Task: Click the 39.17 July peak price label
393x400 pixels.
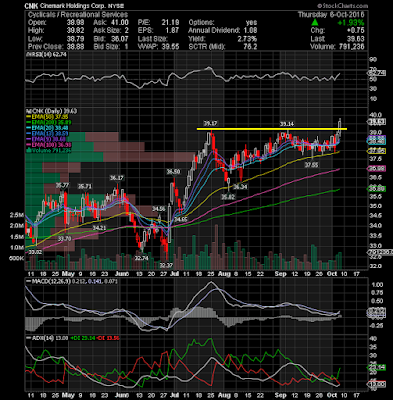Action: click(211, 124)
